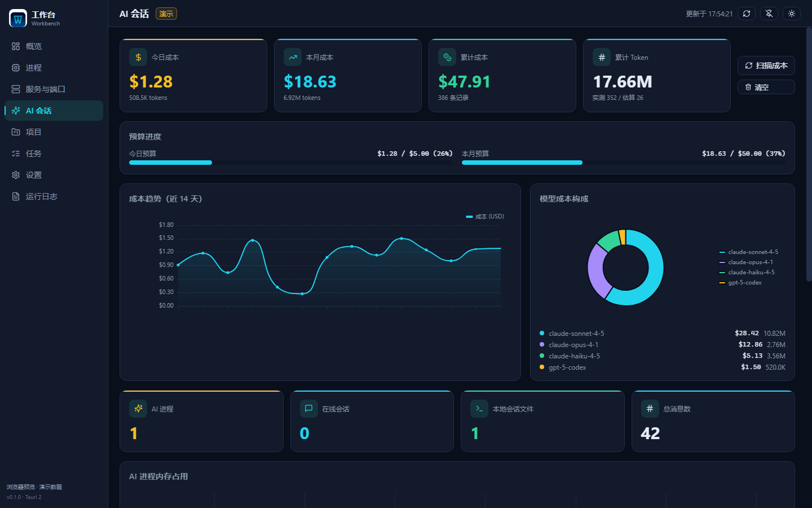The height and width of the screenshot is (508, 812).
Task: Go to 任务 in the sidebar
Action: coord(54,154)
